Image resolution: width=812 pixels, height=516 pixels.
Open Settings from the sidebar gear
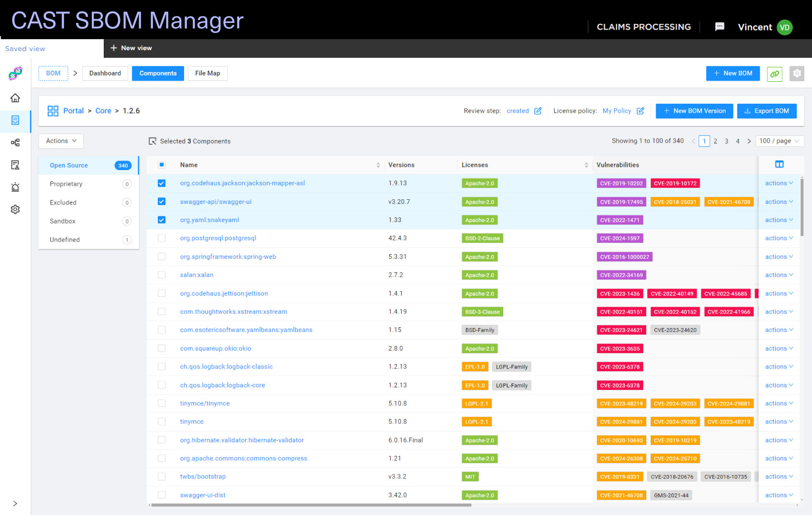point(15,209)
